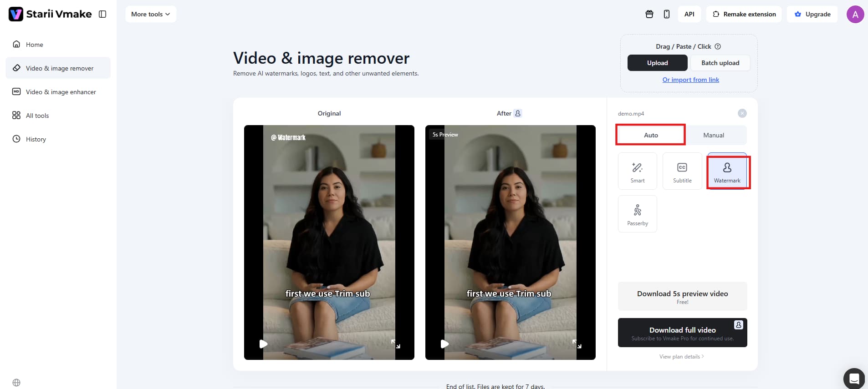Download the 5s preview video
This screenshot has width=868, height=389.
point(682,296)
